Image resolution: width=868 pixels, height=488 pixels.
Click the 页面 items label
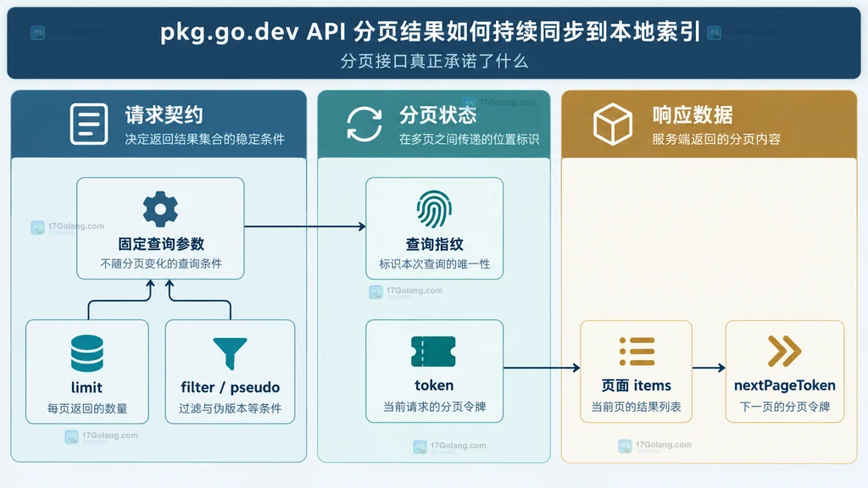[x=636, y=385]
